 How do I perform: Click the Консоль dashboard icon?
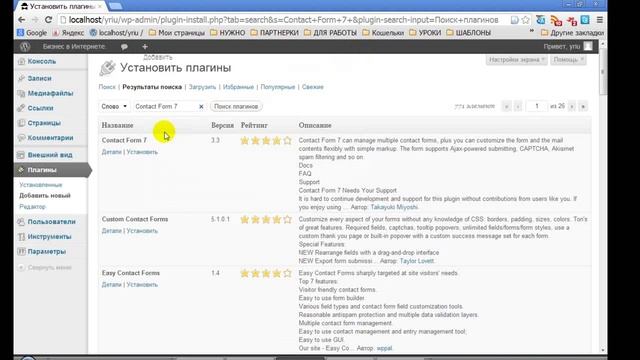pos(21,61)
